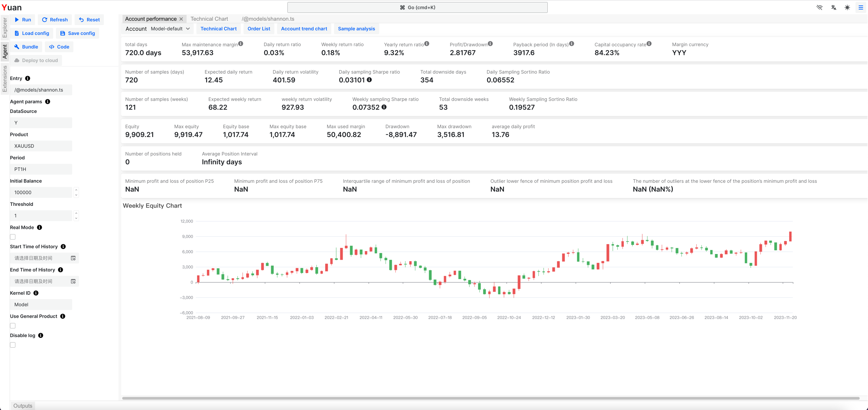
Task: Show info for Payback period
Action: [572, 44]
